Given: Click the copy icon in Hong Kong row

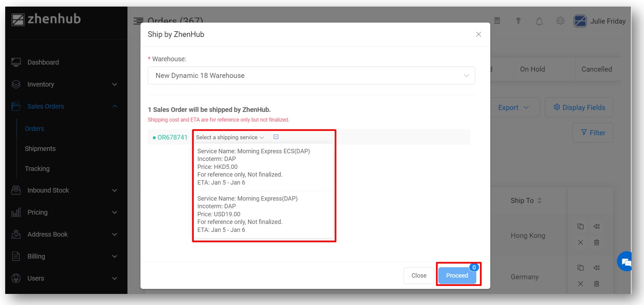Looking at the screenshot, I should coord(581,226).
